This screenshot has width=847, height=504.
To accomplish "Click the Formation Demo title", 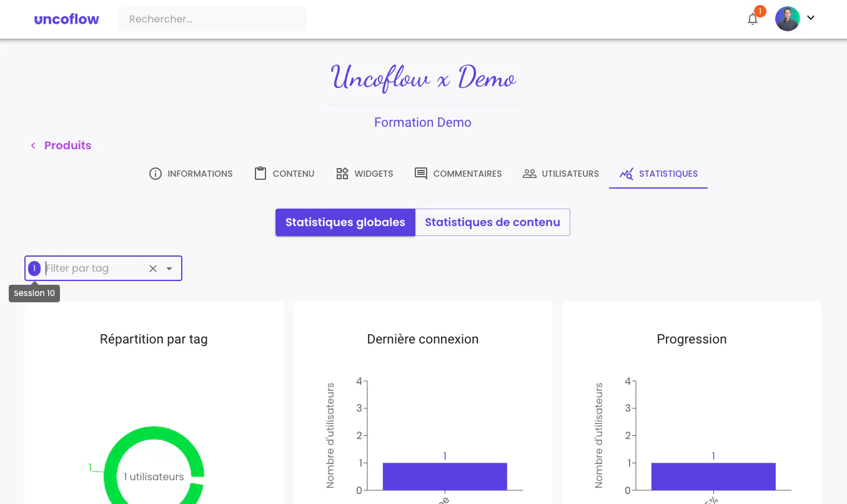I will pyautogui.click(x=423, y=122).
